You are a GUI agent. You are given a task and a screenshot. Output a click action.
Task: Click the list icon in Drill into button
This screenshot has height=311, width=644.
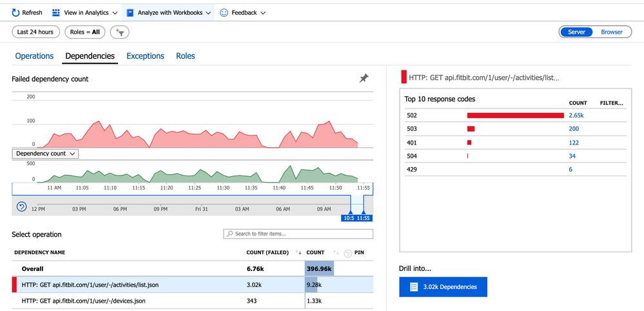pos(414,286)
